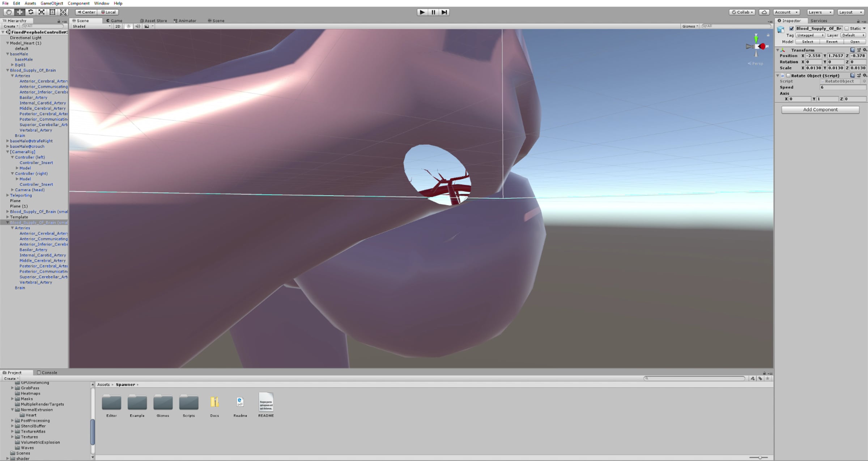
Task: Switch to the Animator tab
Action: (x=185, y=21)
